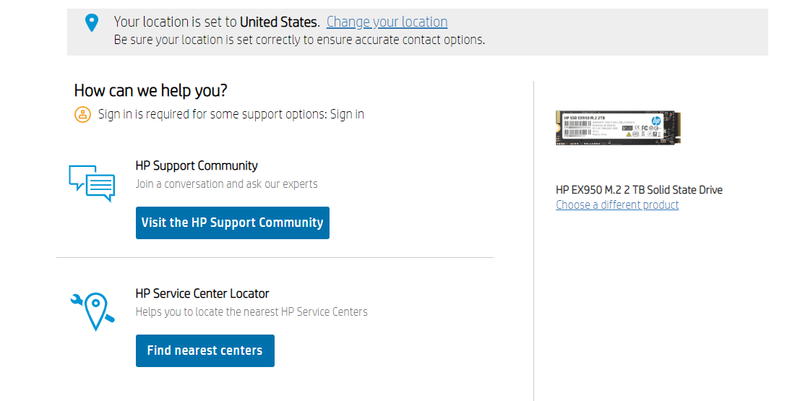
Task: Open the Change your location link
Action: [x=386, y=22]
